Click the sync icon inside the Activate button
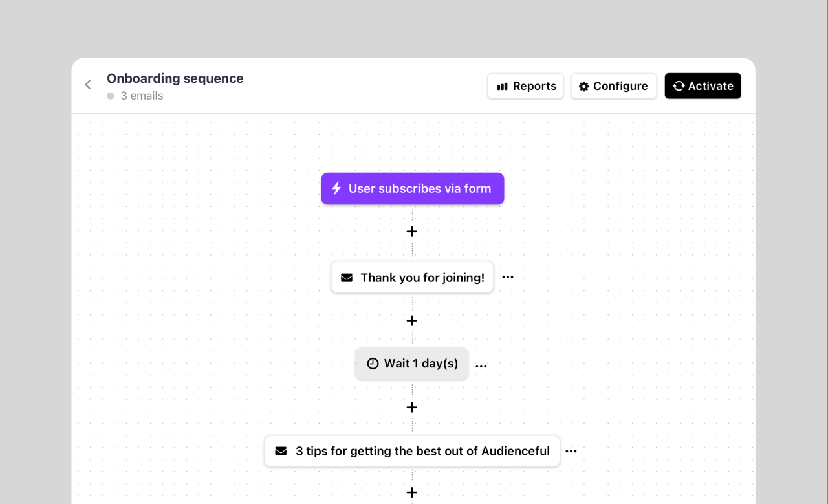Image resolution: width=828 pixels, height=504 pixels. tap(679, 85)
